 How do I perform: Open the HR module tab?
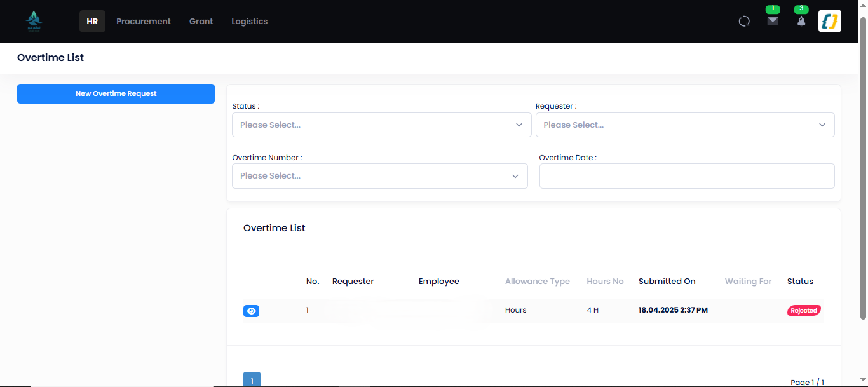tap(92, 21)
